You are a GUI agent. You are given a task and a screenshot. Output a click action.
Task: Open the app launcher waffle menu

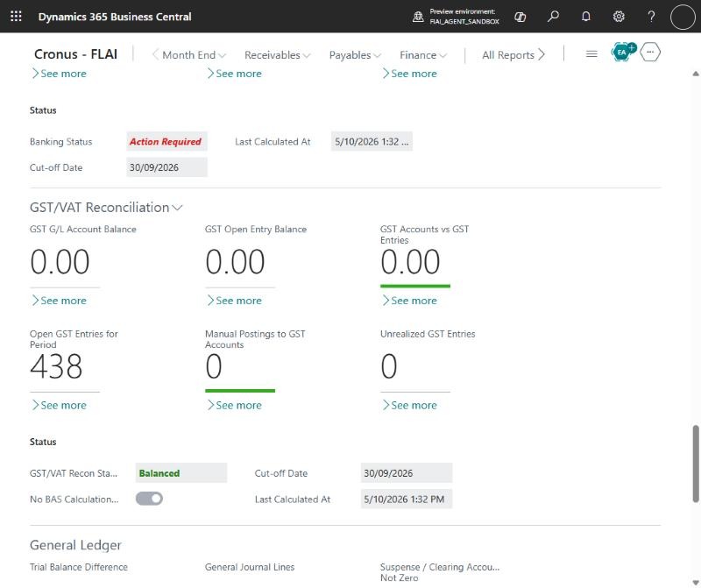pos(16,17)
